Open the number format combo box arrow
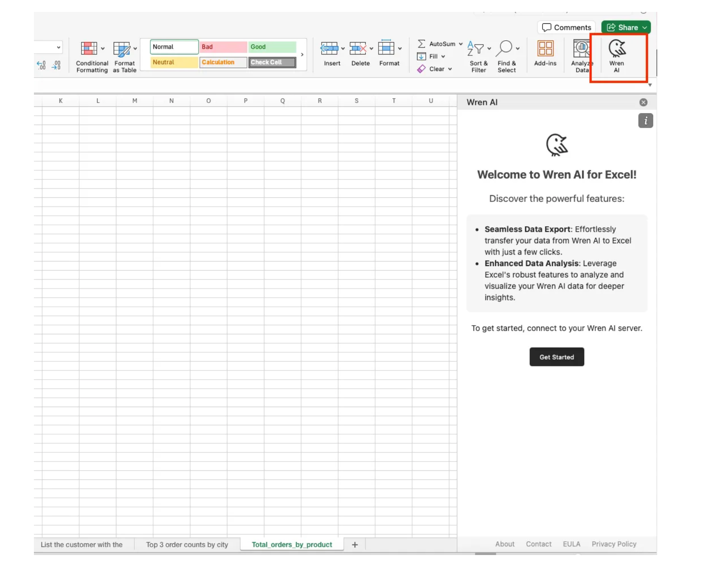The height and width of the screenshot is (588, 703). pos(59,47)
